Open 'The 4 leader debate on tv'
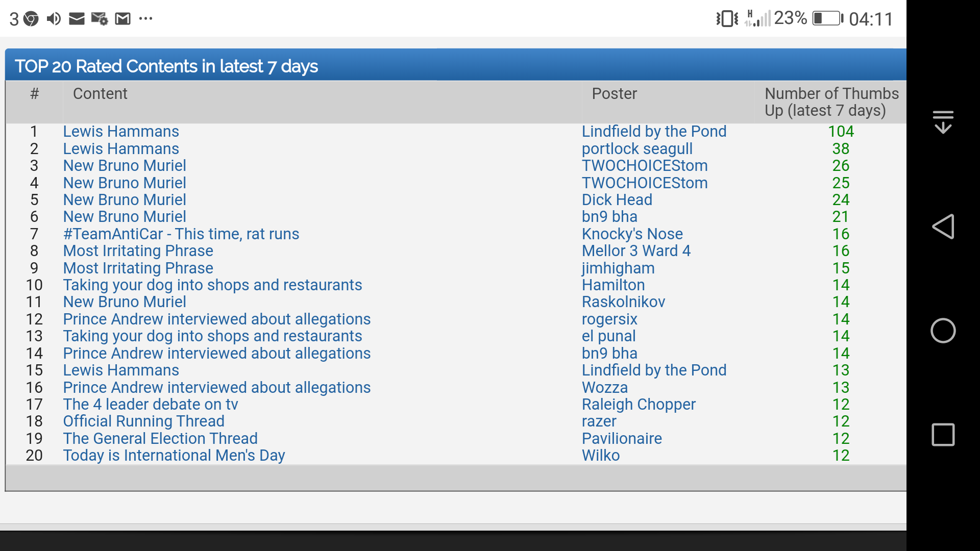 click(x=151, y=405)
